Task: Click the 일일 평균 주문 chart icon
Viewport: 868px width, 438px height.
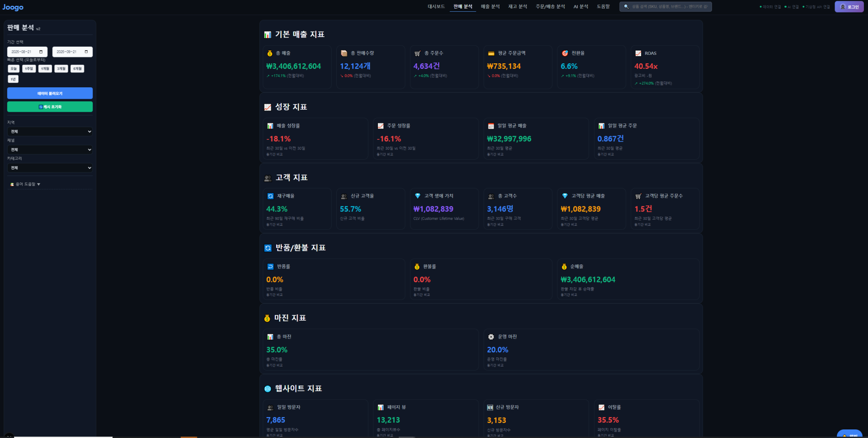Action: (x=601, y=126)
